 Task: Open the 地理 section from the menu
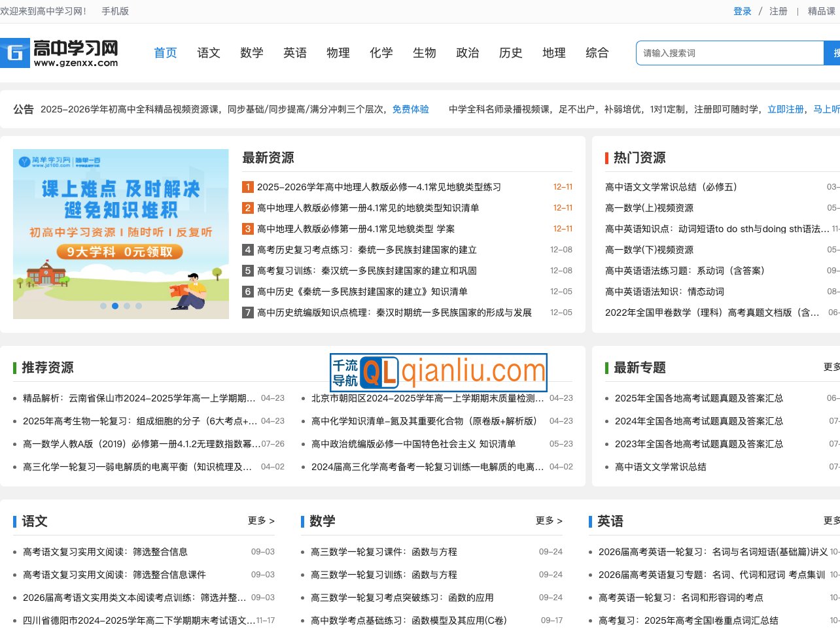(554, 53)
